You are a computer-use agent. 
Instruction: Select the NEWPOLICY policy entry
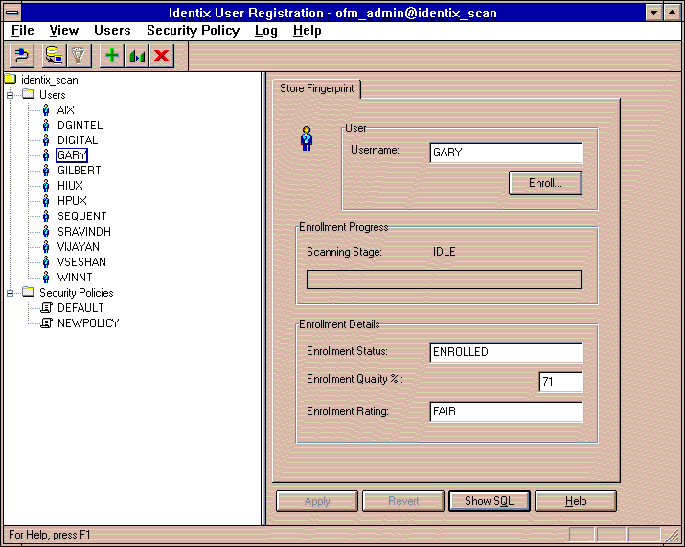point(88,323)
